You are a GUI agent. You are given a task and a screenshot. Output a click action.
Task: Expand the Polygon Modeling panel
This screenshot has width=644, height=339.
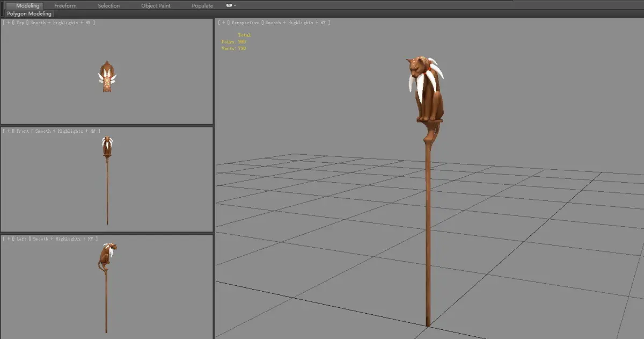(x=30, y=13)
